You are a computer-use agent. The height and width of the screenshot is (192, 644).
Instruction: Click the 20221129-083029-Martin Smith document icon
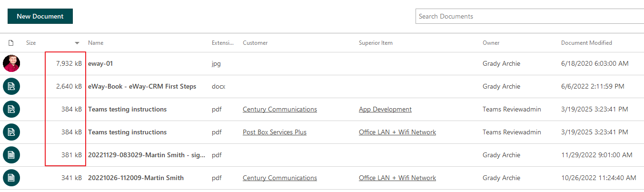pos(11,155)
